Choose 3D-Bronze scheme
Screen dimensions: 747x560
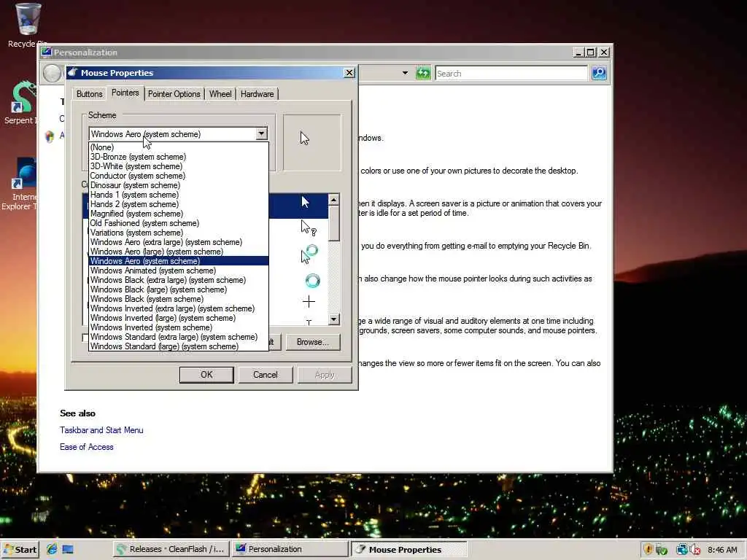point(179,157)
